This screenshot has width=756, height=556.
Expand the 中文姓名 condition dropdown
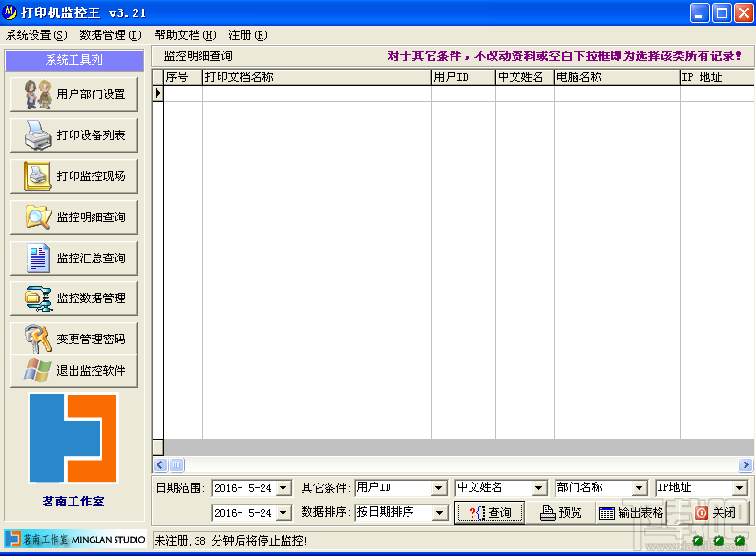point(539,488)
